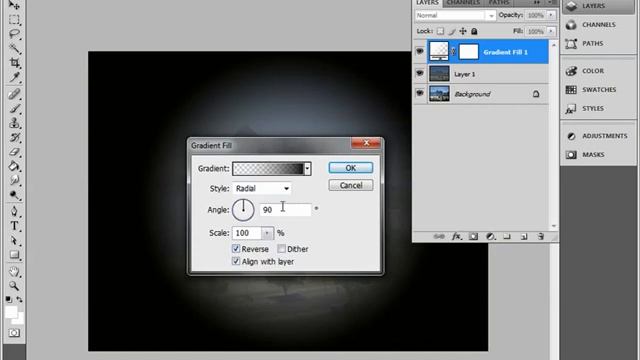This screenshot has width=640, height=360.
Task: Click new adjustment layer icon
Action: coord(490,236)
